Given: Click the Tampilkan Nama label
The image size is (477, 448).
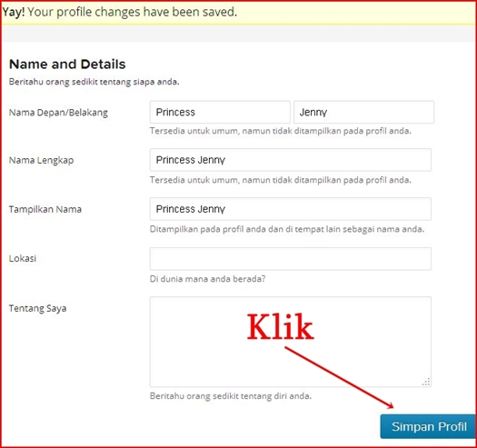Looking at the screenshot, I should tap(45, 209).
